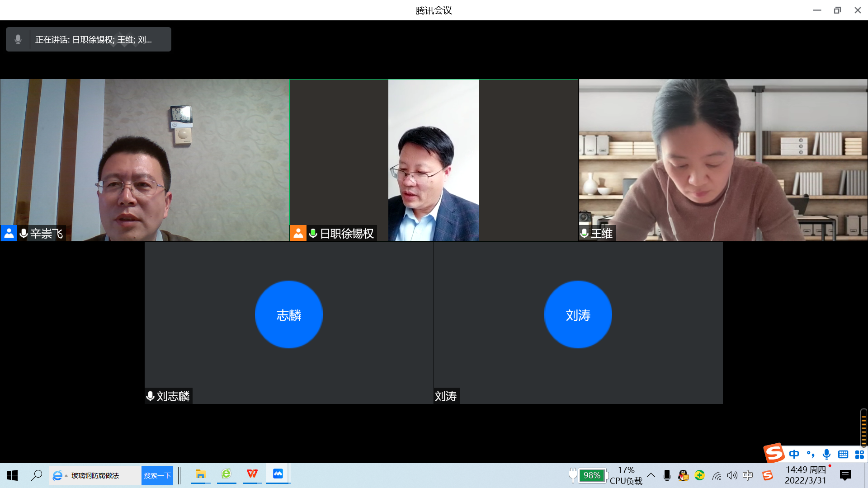Click the audio level meter on right edge
The width and height of the screenshot is (868, 488).
(x=863, y=428)
